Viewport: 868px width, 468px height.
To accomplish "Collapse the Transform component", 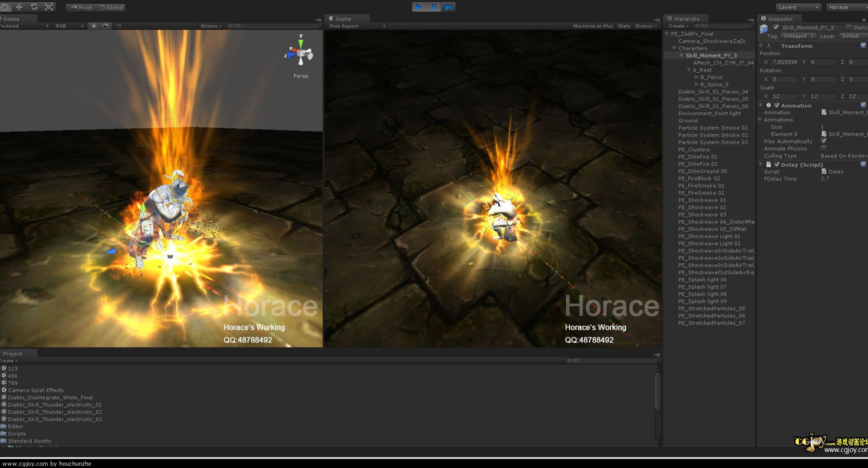I will [x=761, y=46].
